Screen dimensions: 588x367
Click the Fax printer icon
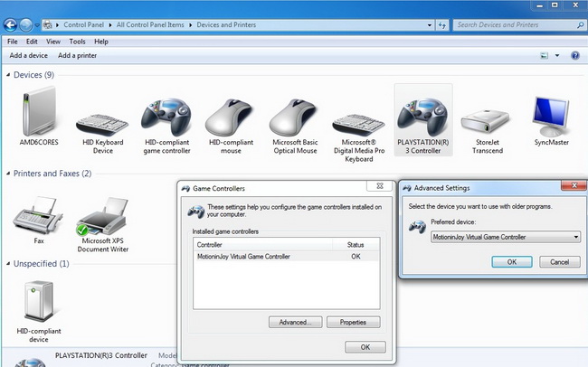tap(39, 215)
